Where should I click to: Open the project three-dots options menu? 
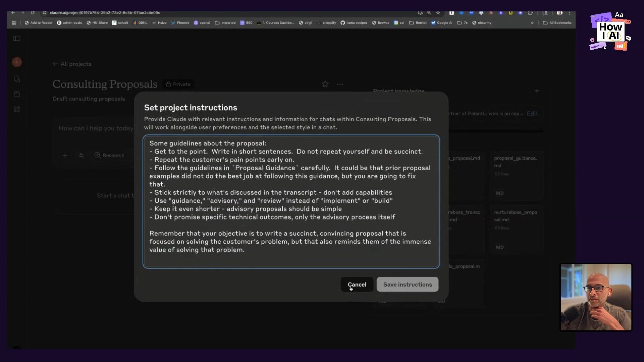pos(340,84)
